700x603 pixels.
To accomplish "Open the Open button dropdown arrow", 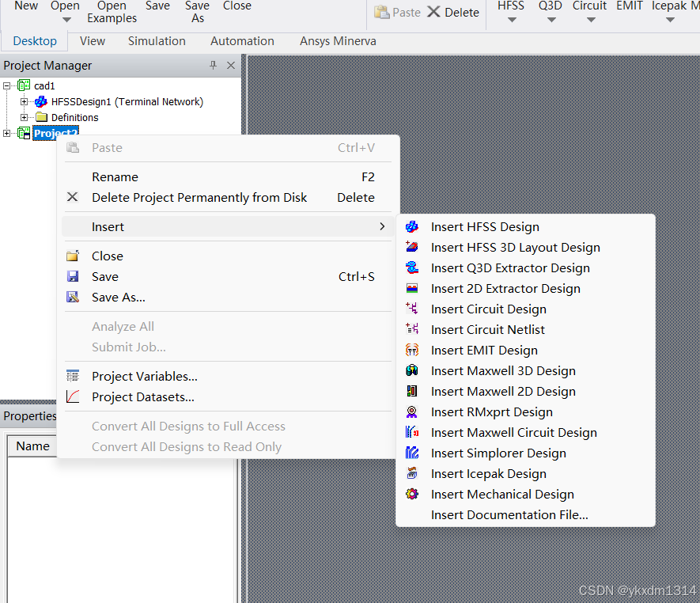I will tap(66, 20).
